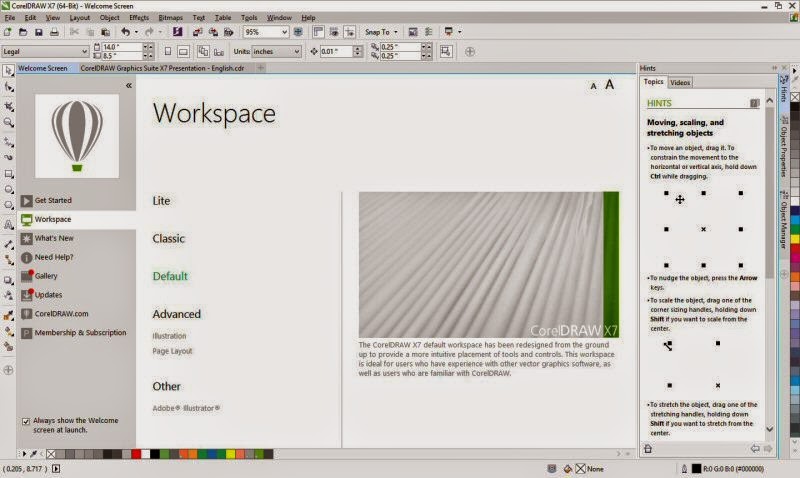
Task: Pick the yellow swatch in document palette
Action: click(x=230, y=454)
